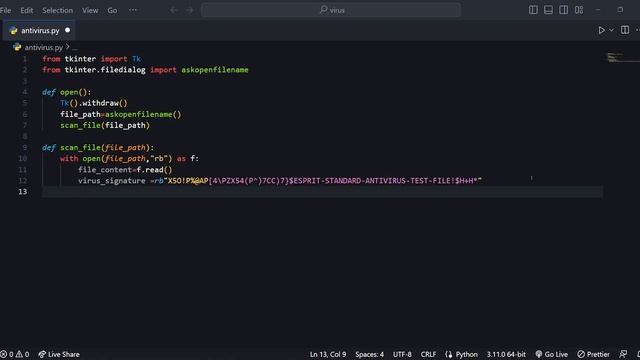
Task: Toggle the secondary side bar layout icon
Action: 563,10
